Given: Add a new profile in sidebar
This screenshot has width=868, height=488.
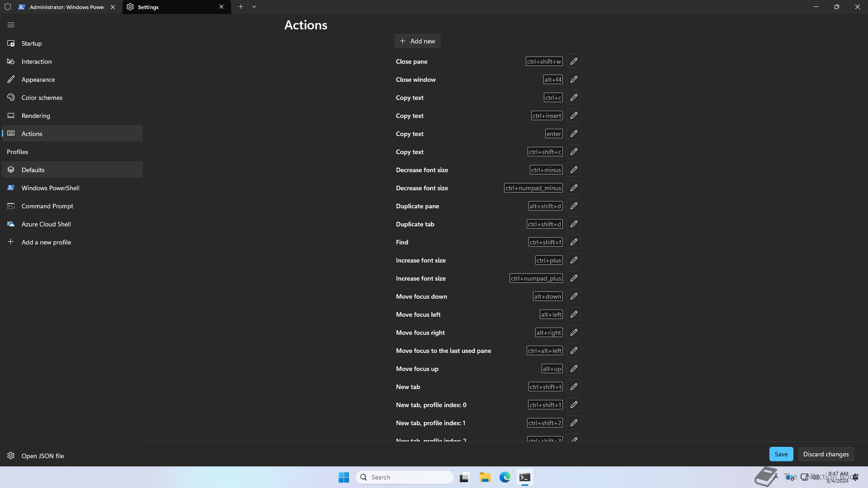Looking at the screenshot, I should pos(46,242).
